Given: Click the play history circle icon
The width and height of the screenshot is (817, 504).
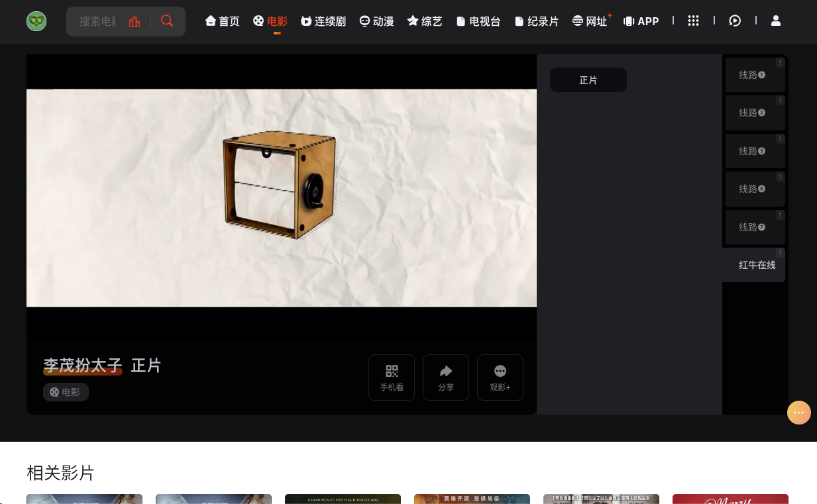Looking at the screenshot, I should tap(735, 21).
